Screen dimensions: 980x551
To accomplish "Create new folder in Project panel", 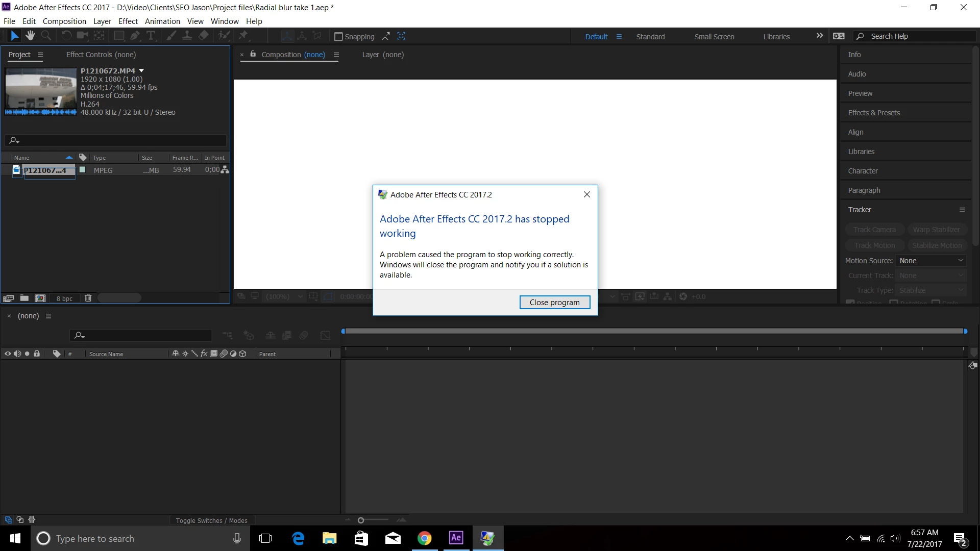I will click(24, 298).
